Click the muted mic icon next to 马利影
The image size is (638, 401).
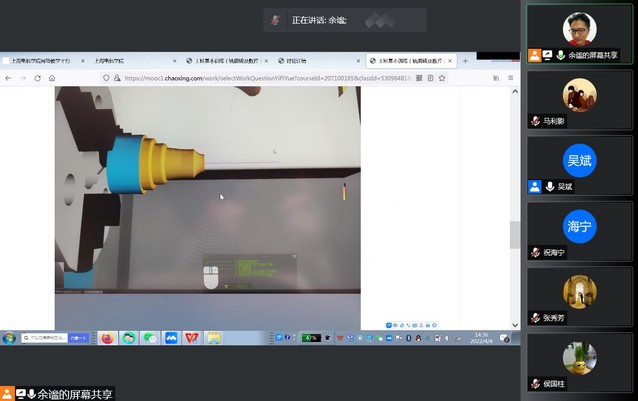(x=536, y=121)
